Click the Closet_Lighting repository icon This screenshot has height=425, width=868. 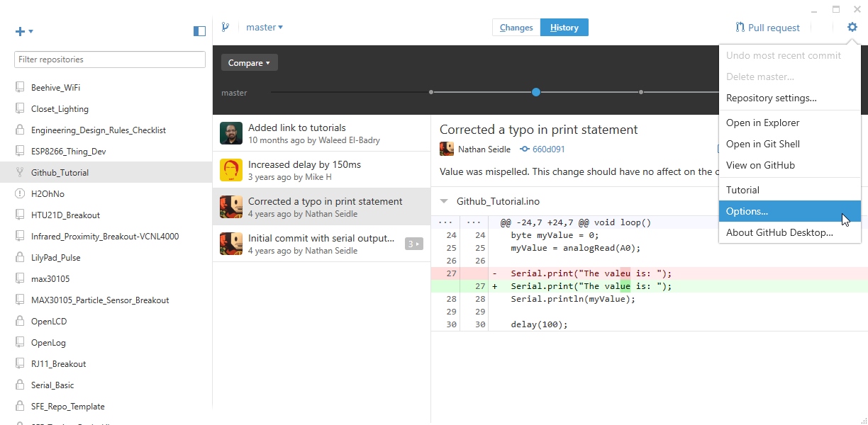tap(20, 109)
